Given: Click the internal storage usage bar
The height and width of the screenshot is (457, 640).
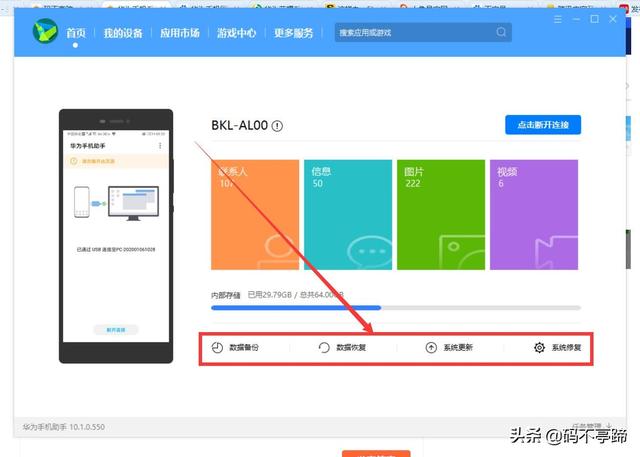Looking at the screenshot, I should click(396, 308).
